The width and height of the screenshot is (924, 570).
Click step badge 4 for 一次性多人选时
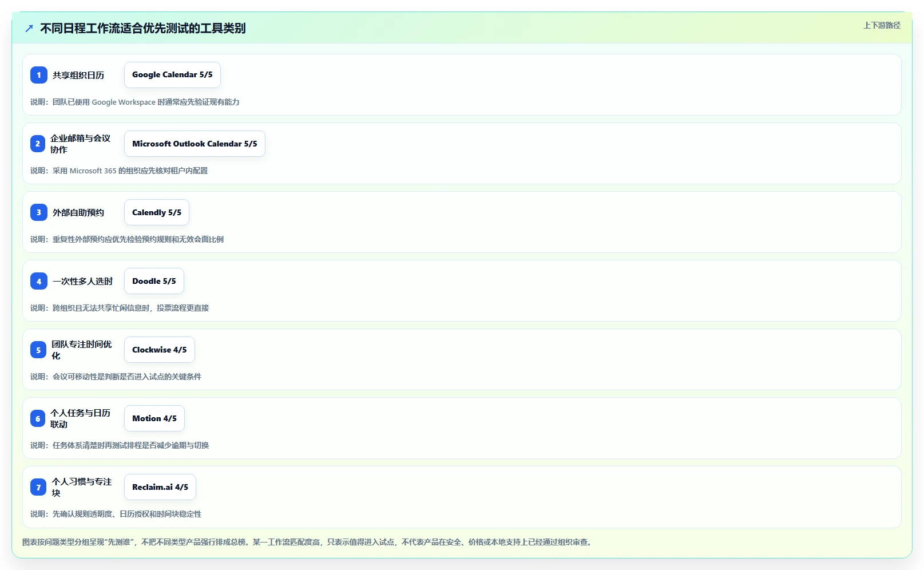pyautogui.click(x=39, y=281)
